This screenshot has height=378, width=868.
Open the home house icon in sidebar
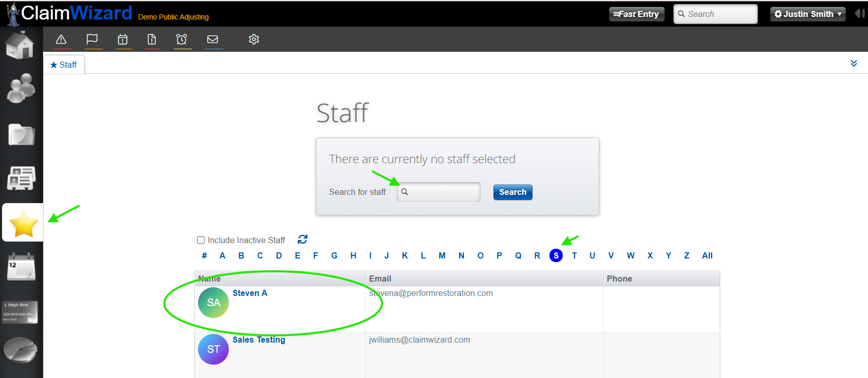tap(20, 45)
